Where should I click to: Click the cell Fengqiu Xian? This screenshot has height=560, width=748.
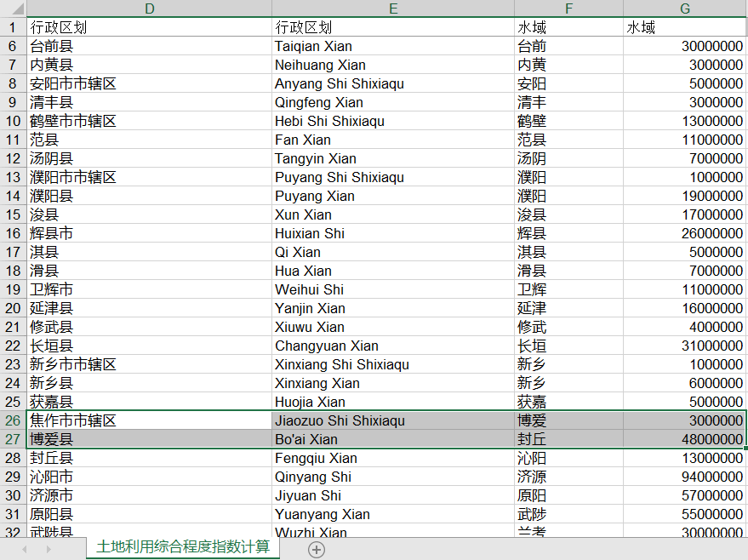point(393,458)
